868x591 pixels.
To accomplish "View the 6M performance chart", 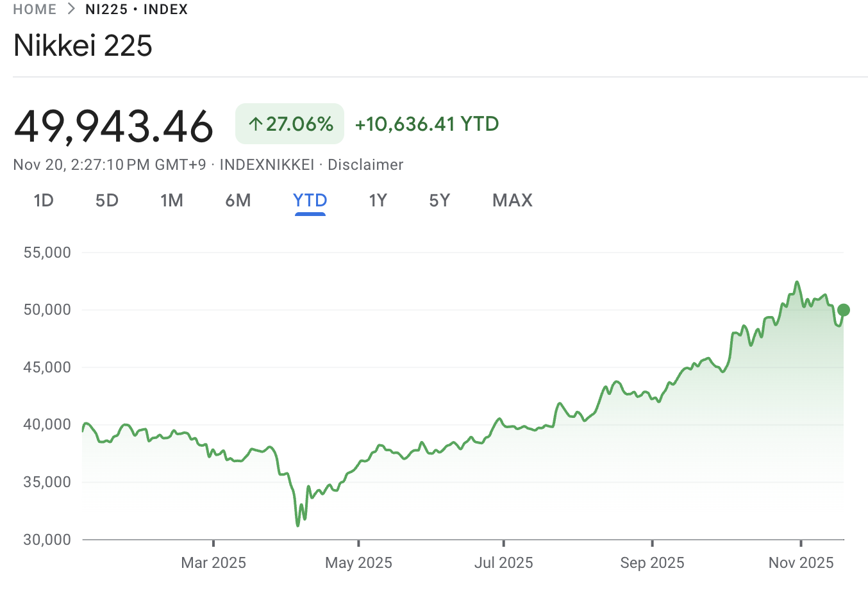I will (238, 200).
